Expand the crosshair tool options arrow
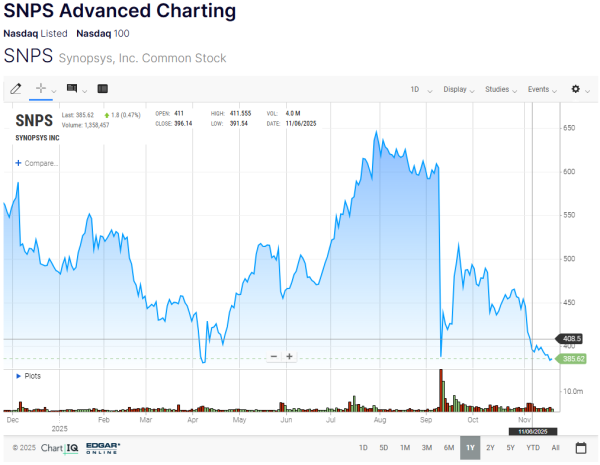The width and height of the screenshot is (600, 465). click(54, 90)
